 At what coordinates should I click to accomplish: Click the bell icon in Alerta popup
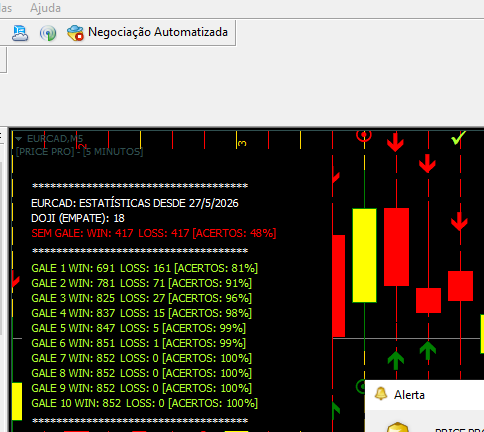click(381, 394)
